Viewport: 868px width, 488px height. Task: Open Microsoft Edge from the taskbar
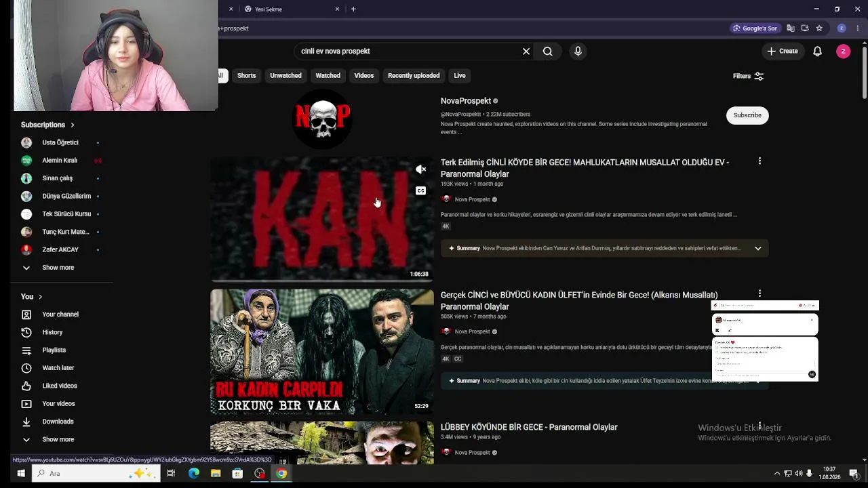pos(194,473)
